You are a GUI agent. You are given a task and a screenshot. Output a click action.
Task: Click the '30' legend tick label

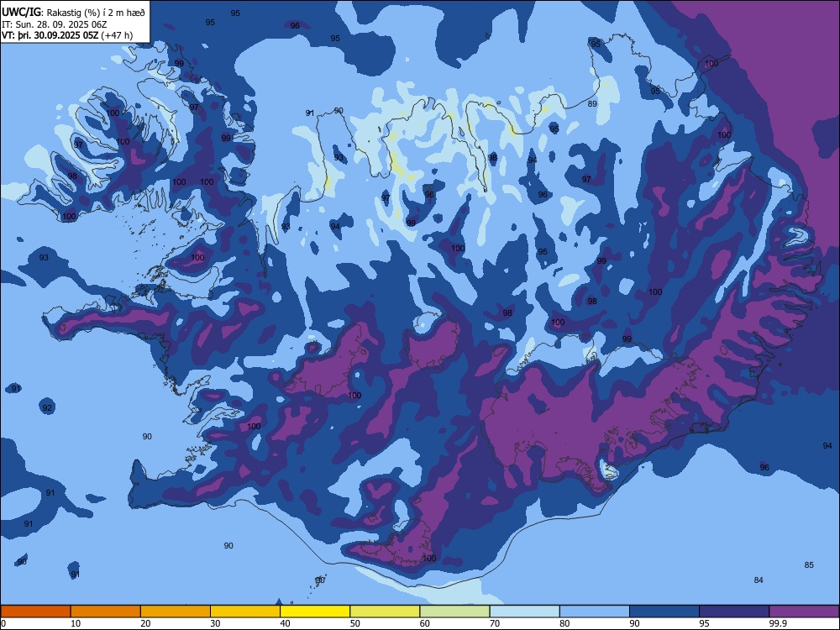coord(215,623)
